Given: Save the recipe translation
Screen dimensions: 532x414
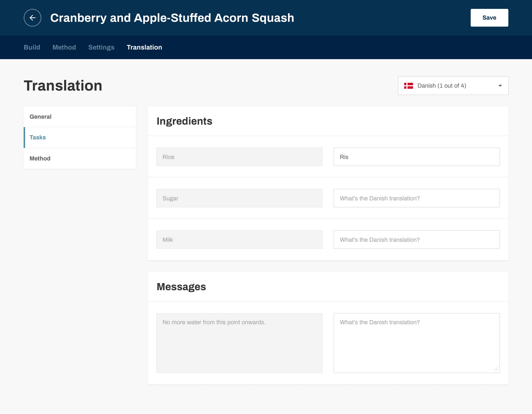Looking at the screenshot, I should (489, 18).
